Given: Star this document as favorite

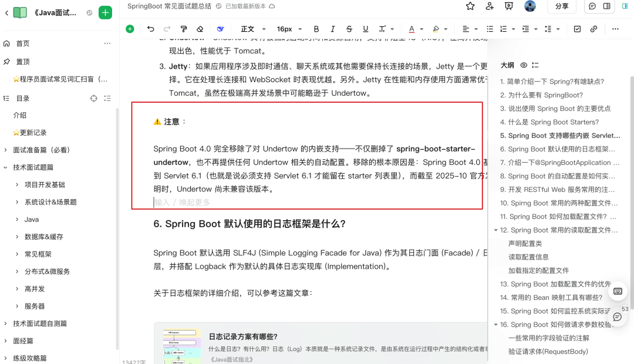Looking at the screenshot, I should pos(470,6).
